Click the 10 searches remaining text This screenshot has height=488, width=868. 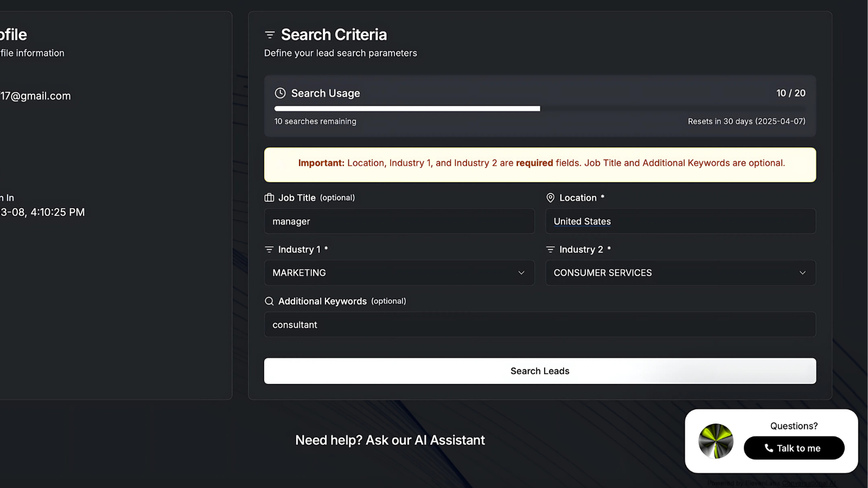[315, 121]
